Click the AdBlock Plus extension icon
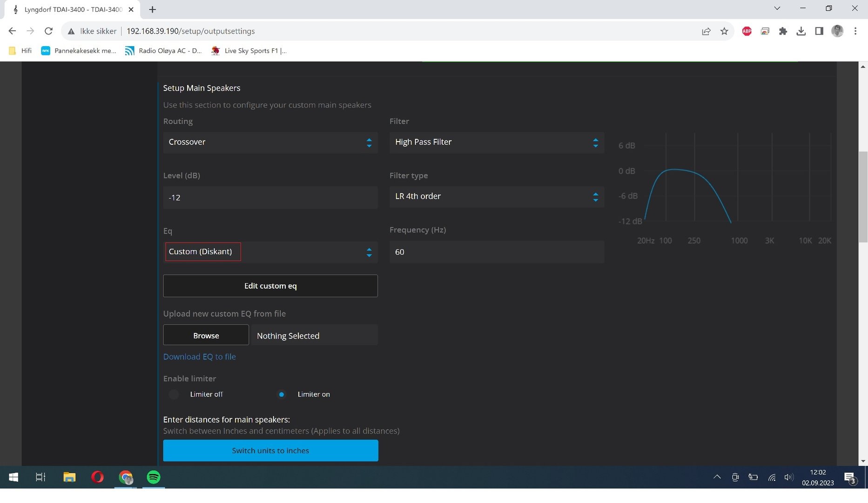This screenshot has width=868, height=503. click(747, 31)
